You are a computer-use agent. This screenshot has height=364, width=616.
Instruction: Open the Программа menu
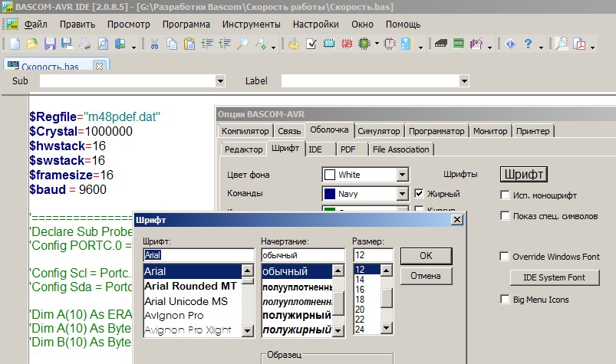coord(186,25)
